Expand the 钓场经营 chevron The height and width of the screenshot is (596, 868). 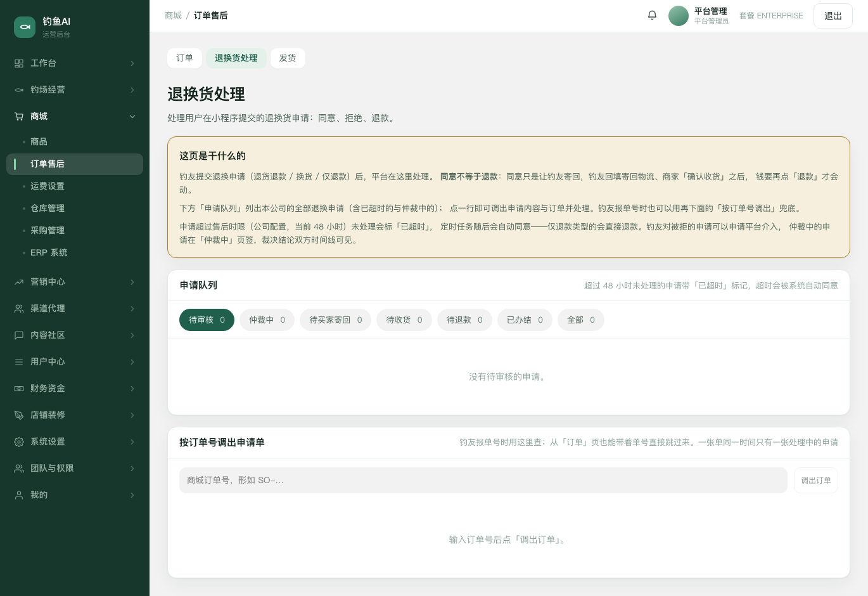coord(132,90)
